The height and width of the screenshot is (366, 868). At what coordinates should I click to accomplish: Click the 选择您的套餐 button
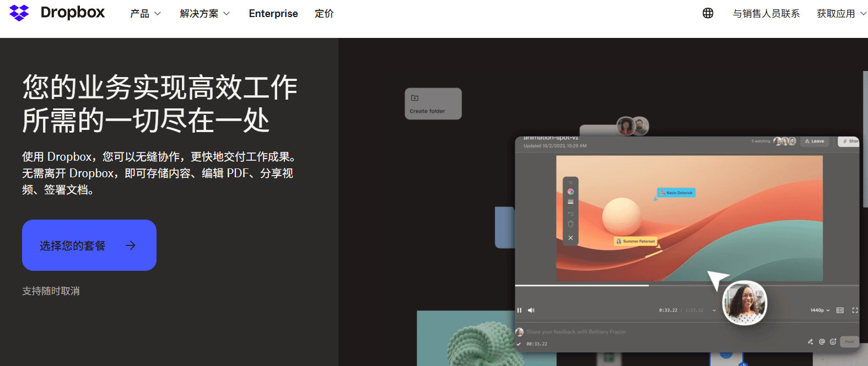pyautogui.click(x=89, y=245)
